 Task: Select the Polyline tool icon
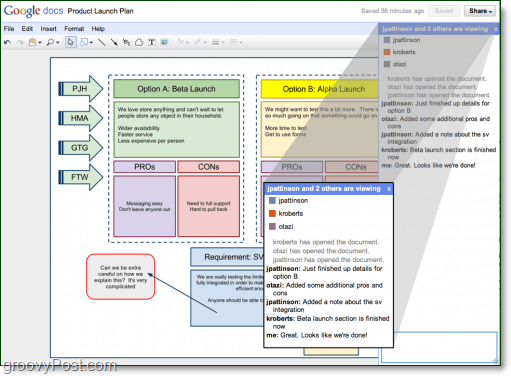(x=126, y=42)
